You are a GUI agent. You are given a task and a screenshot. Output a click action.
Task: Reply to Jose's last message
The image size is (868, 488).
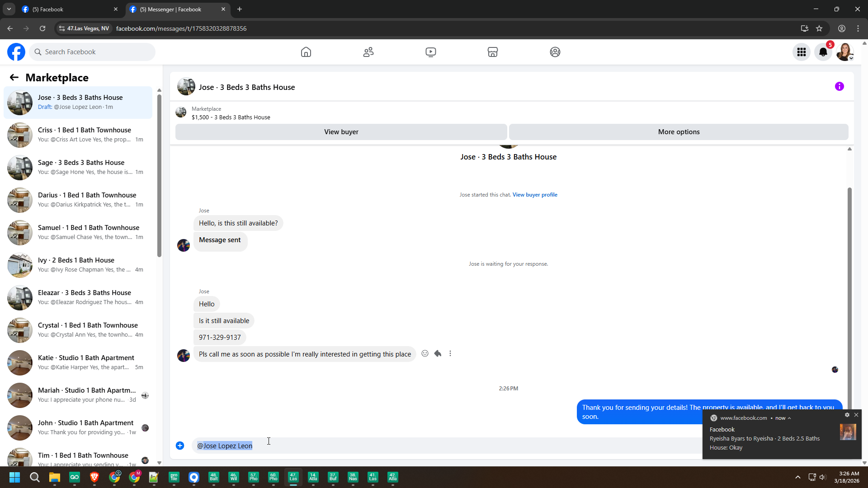[x=438, y=354]
